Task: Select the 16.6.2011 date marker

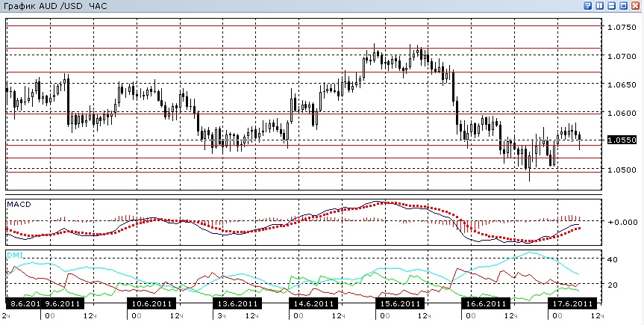Action: (x=486, y=303)
